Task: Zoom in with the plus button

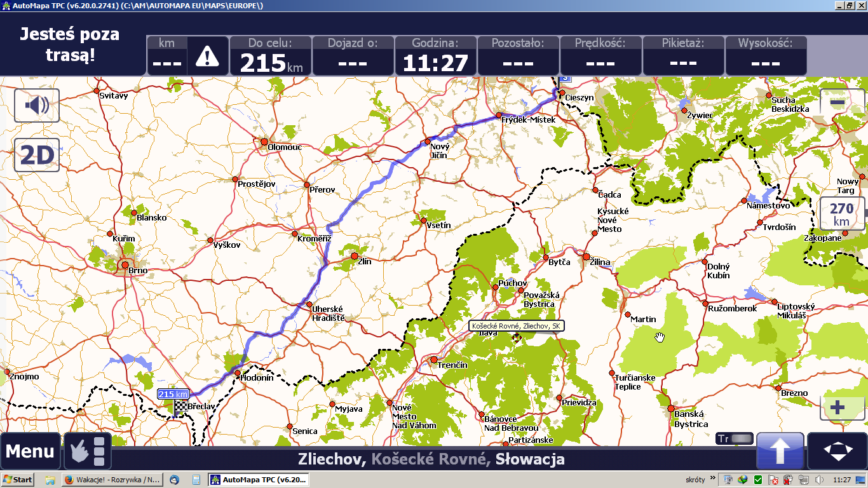Action: (837, 407)
